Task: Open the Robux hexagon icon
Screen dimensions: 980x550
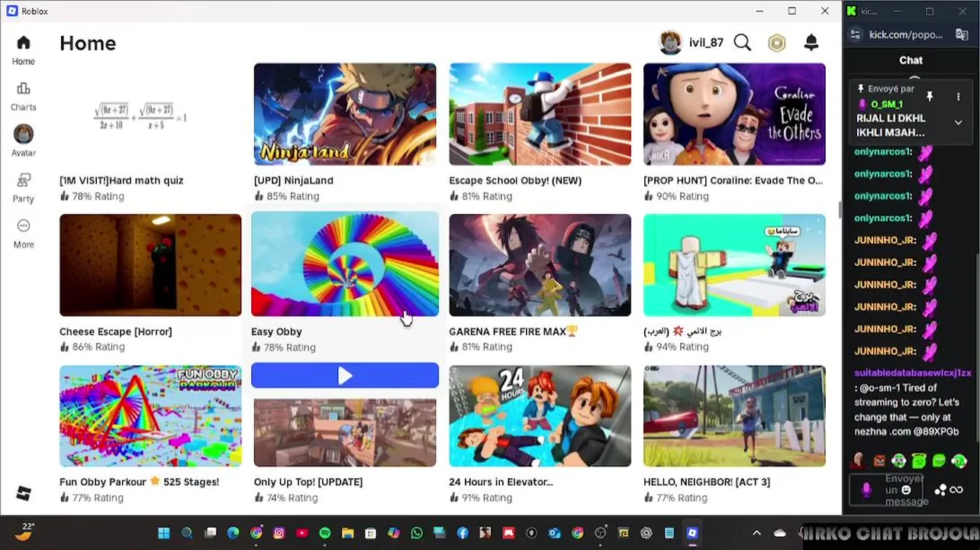Action: pos(777,43)
